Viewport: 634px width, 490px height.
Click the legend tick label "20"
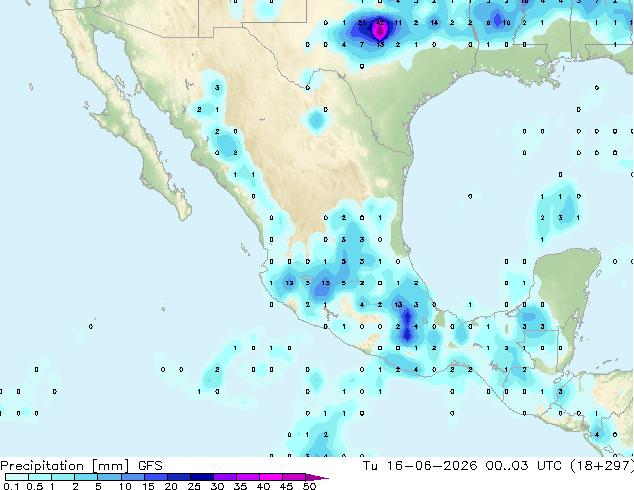171,486
